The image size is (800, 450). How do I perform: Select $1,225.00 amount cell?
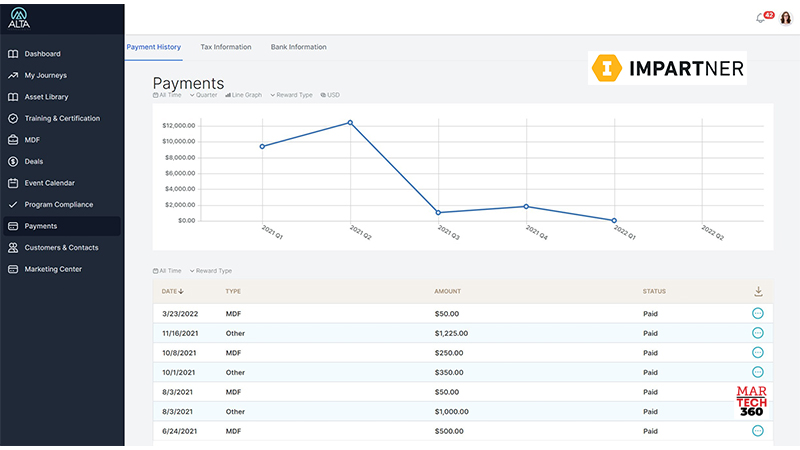451,333
